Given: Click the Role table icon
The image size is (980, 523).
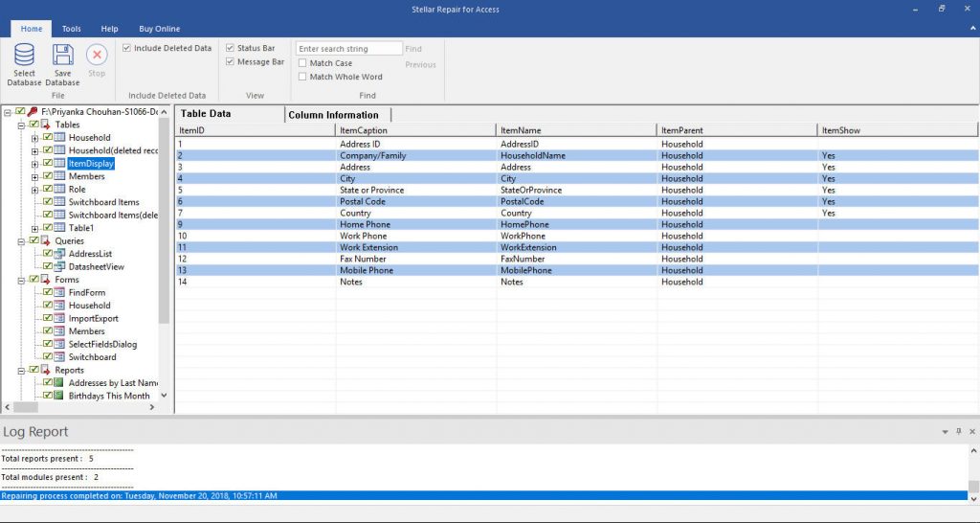Looking at the screenshot, I should [59, 189].
